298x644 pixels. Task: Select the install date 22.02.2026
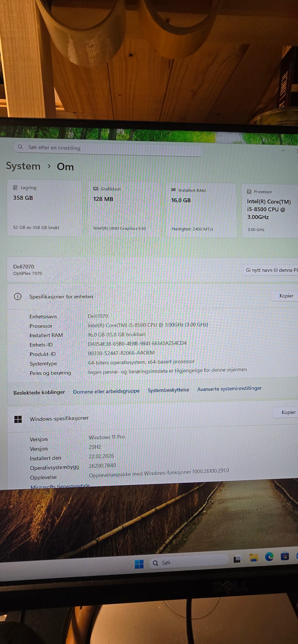pyautogui.click(x=101, y=456)
